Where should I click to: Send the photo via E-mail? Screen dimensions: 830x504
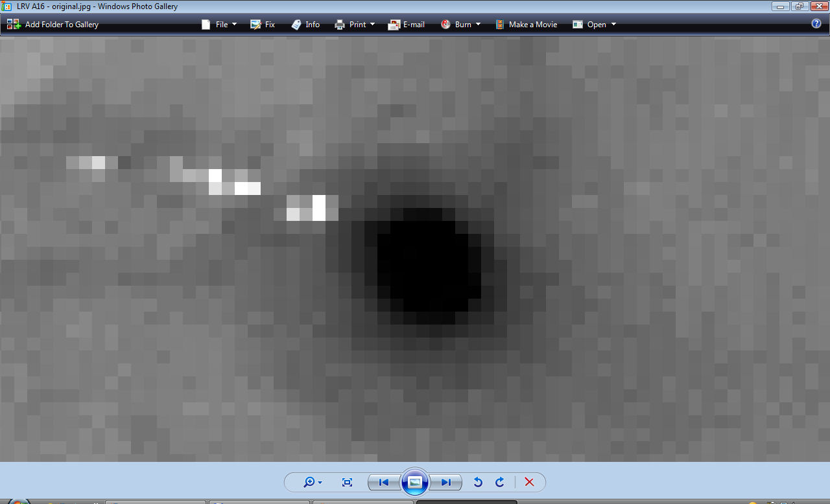click(407, 25)
